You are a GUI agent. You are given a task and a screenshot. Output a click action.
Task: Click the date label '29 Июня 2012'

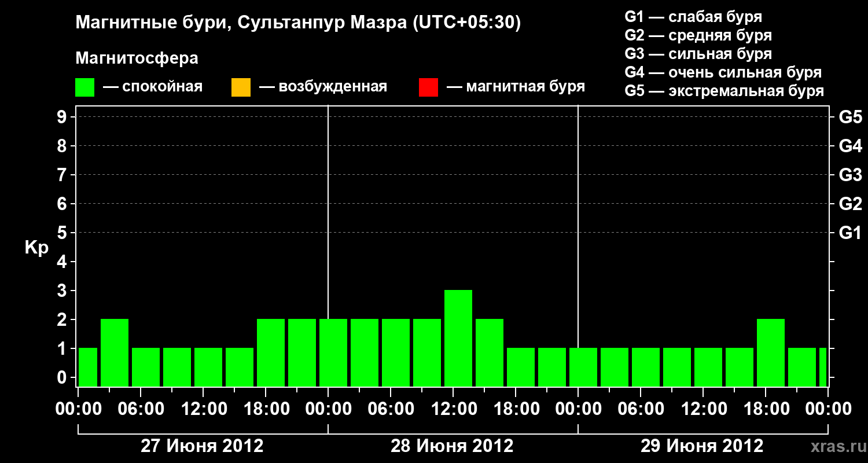703,446
